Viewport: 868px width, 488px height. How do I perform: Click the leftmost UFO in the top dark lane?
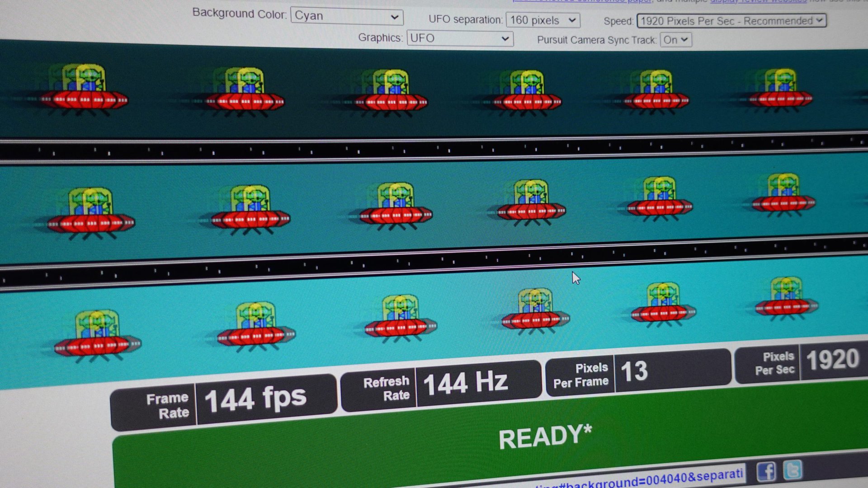point(85,89)
